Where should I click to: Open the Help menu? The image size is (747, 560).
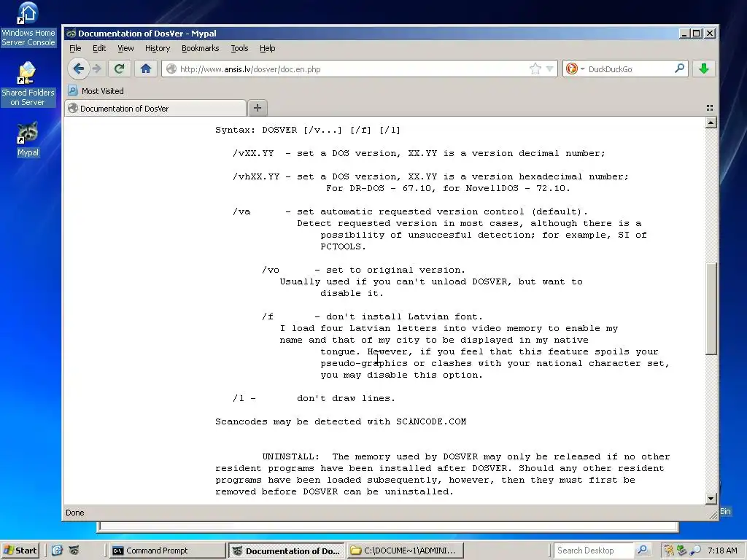267,48
